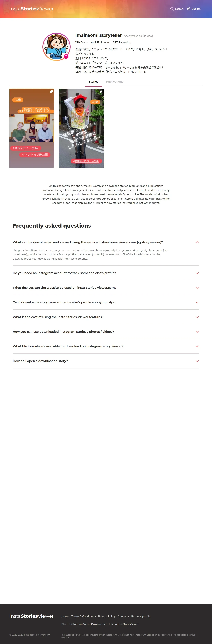
Task: Open the first story thumbnail with three people
Action: coord(32,128)
